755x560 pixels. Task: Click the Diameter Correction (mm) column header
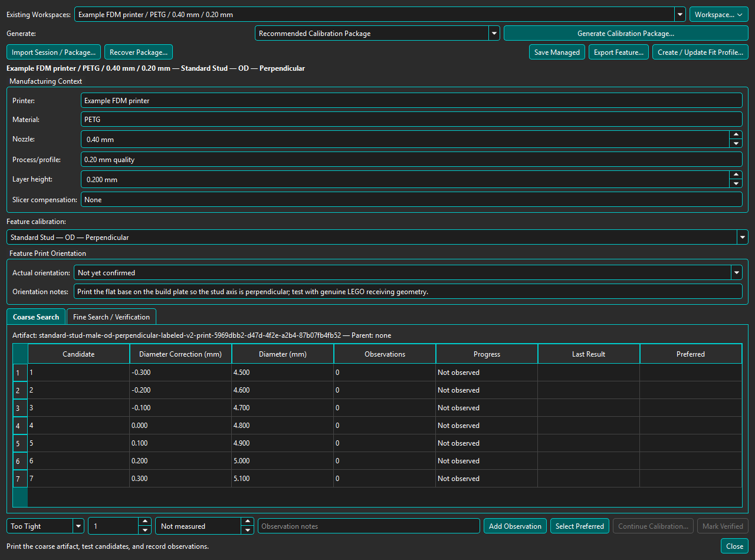click(x=180, y=354)
